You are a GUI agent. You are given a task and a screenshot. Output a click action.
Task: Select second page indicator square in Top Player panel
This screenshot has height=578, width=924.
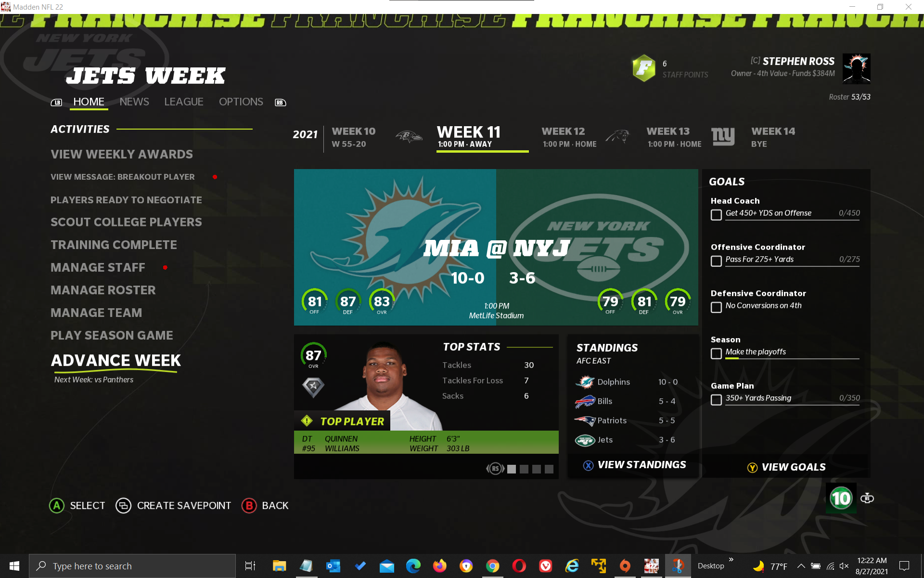coord(524,469)
